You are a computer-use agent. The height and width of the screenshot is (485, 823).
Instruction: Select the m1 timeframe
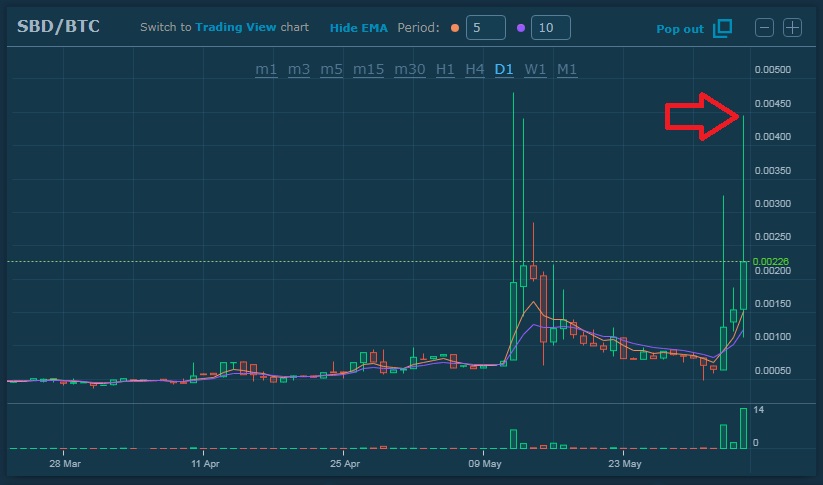(266, 69)
